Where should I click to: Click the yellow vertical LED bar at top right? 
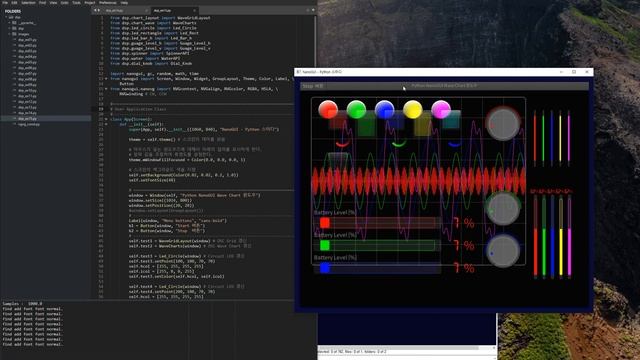560,138
